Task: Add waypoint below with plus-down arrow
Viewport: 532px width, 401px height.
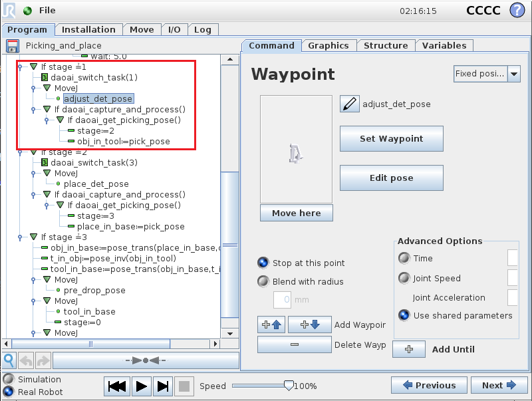Action: click(x=310, y=325)
